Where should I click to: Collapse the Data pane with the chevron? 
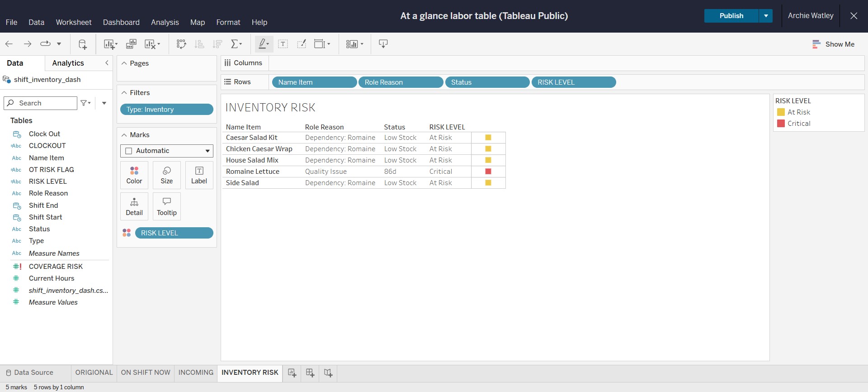tap(107, 63)
